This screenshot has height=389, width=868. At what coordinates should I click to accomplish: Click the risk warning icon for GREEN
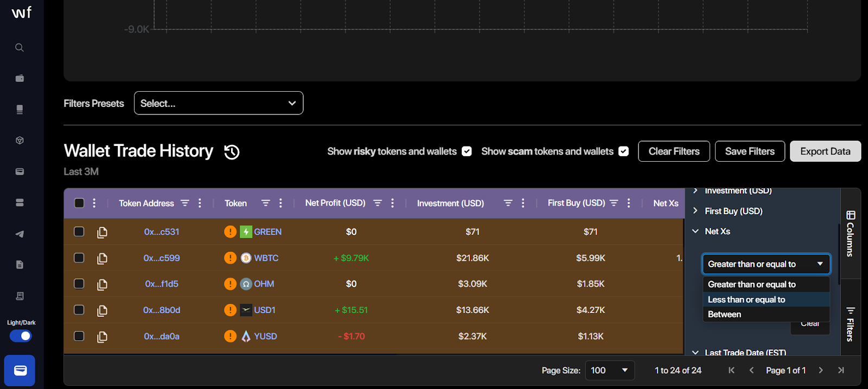230,232
